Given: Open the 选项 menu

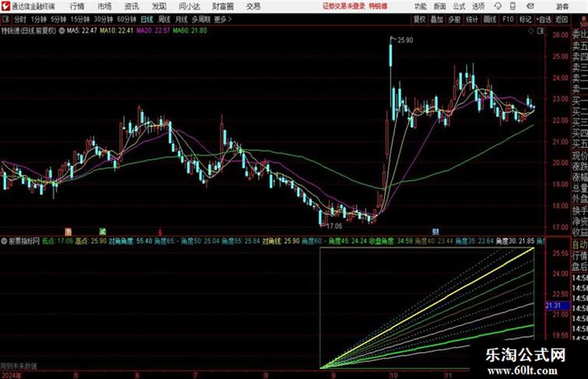Looking at the screenshot, I should [478, 6].
